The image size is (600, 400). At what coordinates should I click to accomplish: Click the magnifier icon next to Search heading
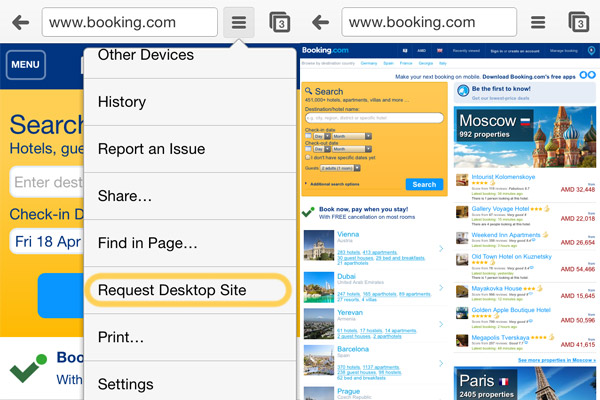pyautogui.click(x=308, y=91)
